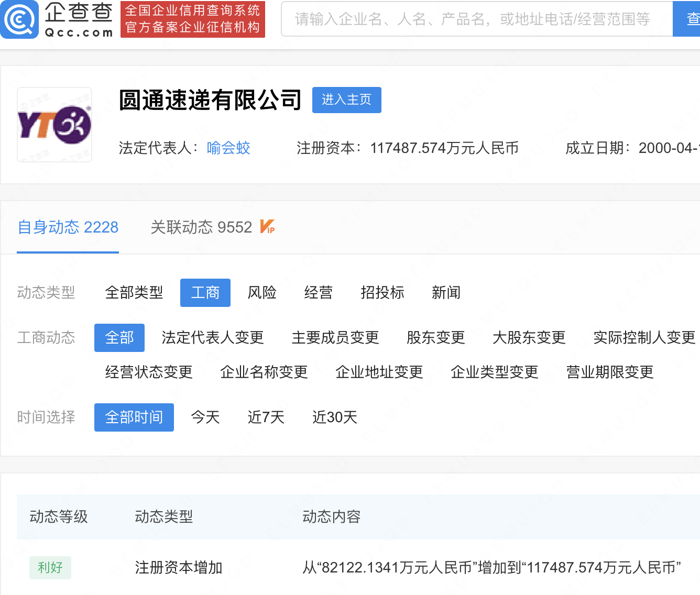
Task: Click the YTO company logo thumbnail
Action: (54, 125)
